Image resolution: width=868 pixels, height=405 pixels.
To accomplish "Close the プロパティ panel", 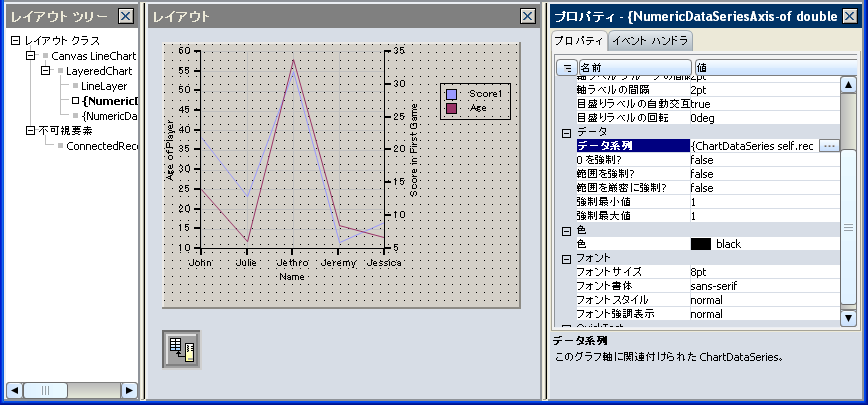I will (850, 17).
